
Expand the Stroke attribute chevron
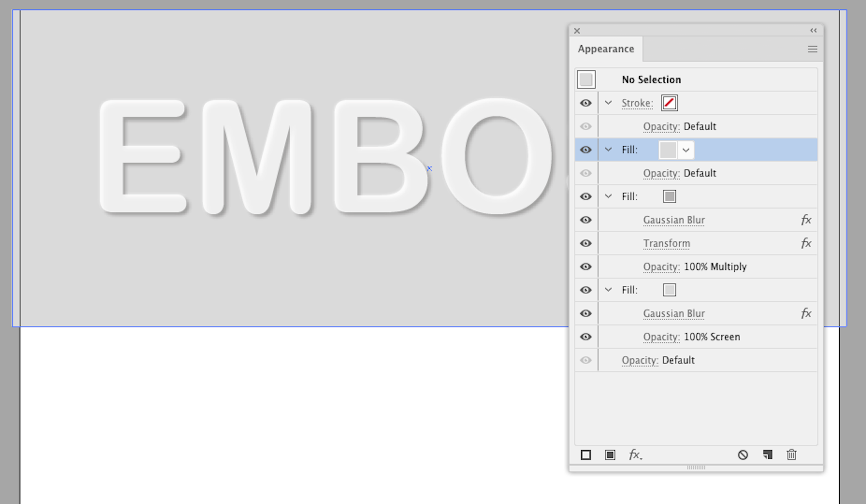point(608,103)
